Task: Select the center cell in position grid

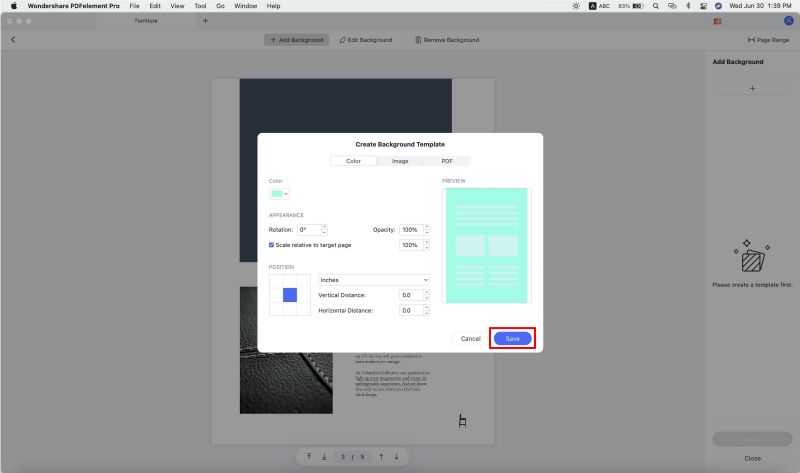Action: [290, 295]
